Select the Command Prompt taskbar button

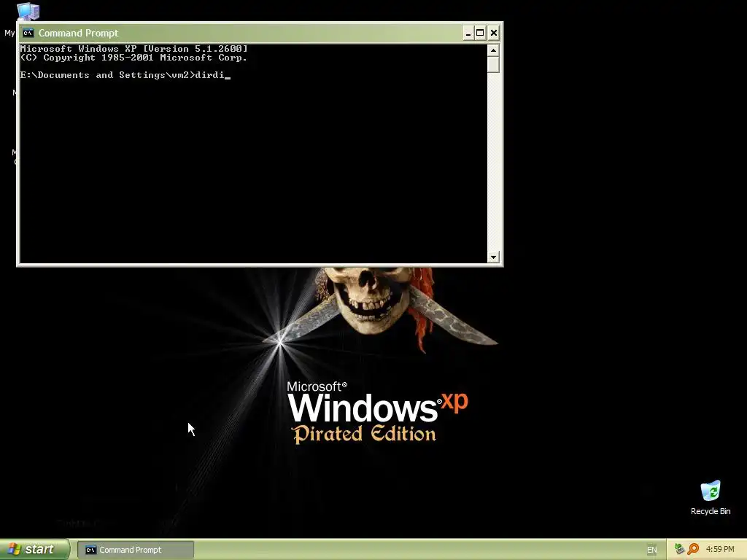pyautogui.click(x=136, y=550)
